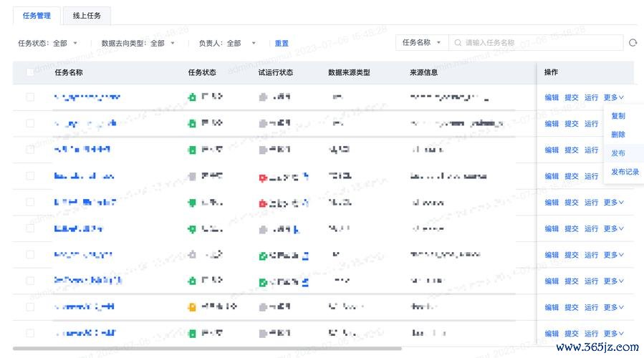
Task: Click the horizontal scrollbar below the table
Action: 207,349
